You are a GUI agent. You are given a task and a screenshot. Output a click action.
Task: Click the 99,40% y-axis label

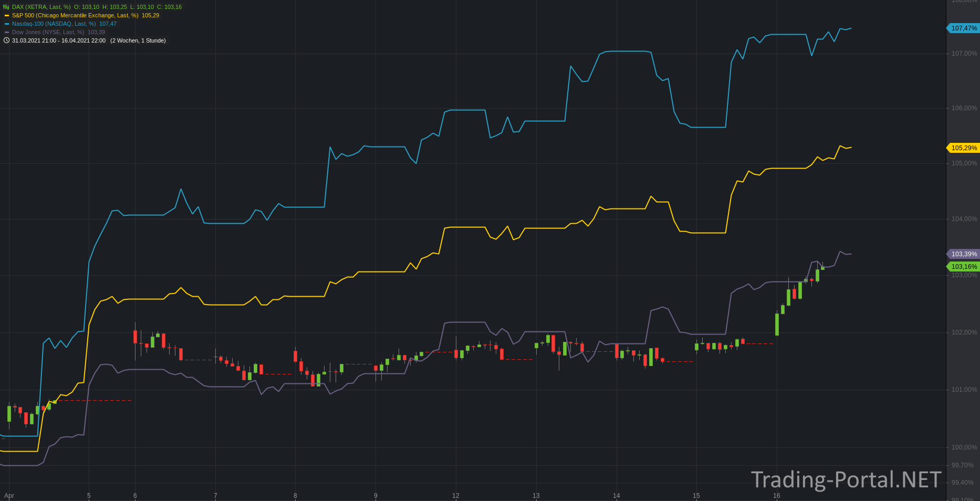[x=962, y=483]
